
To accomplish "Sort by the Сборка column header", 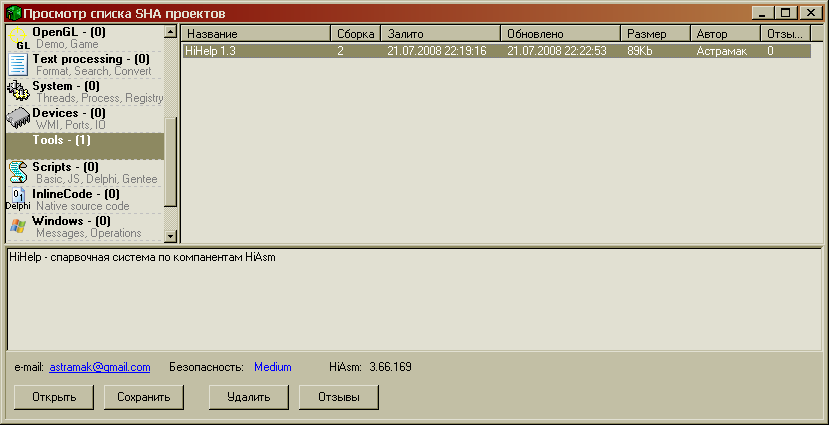I will [355, 34].
